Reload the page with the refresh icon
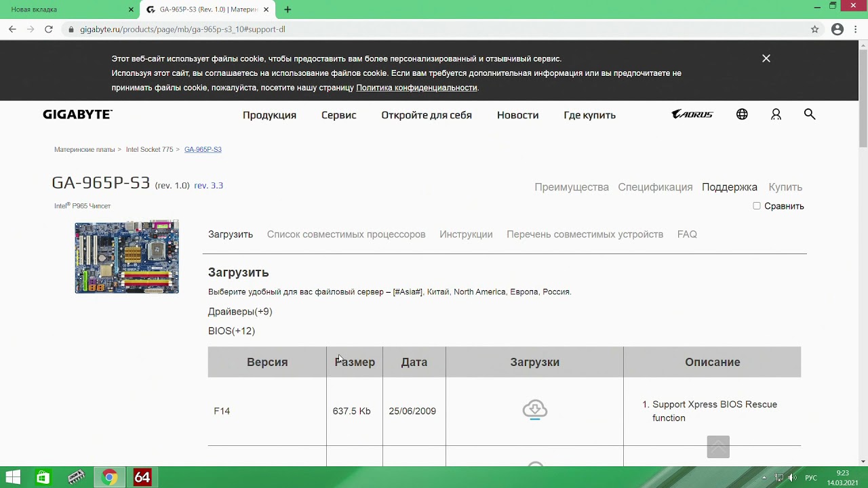The image size is (868, 488). (48, 29)
